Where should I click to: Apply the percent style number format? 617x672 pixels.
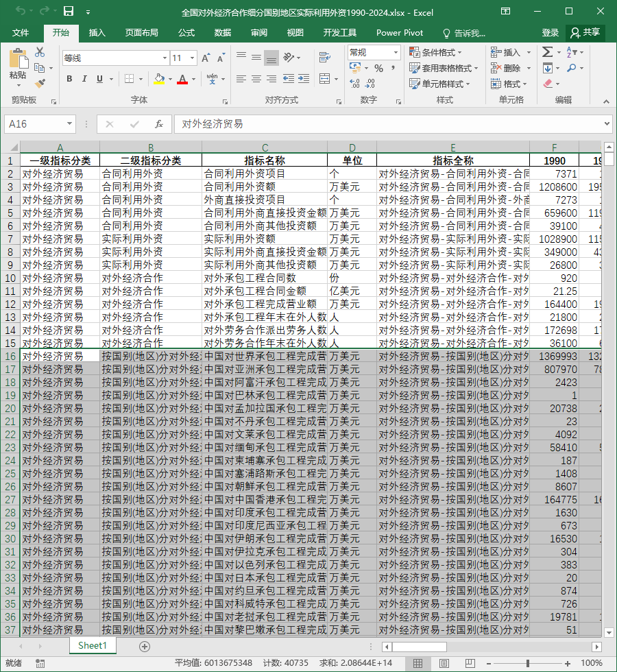tap(378, 68)
